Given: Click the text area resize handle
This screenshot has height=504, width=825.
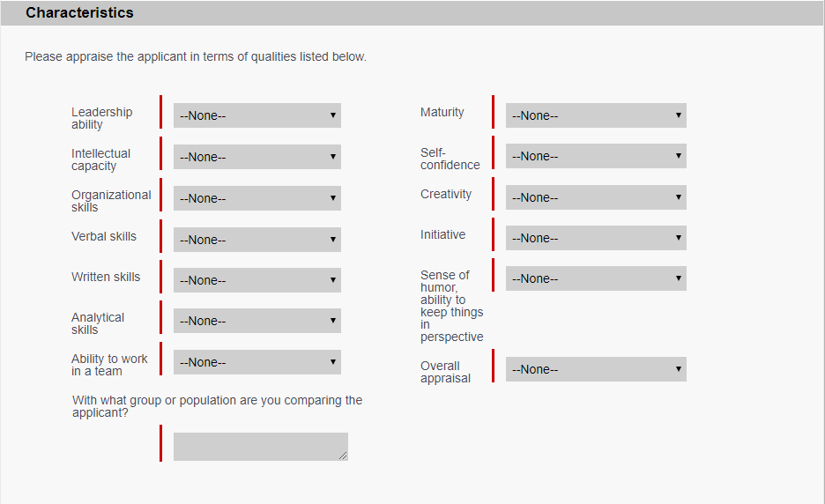Looking at the screenshot, I should click(343, 456).
